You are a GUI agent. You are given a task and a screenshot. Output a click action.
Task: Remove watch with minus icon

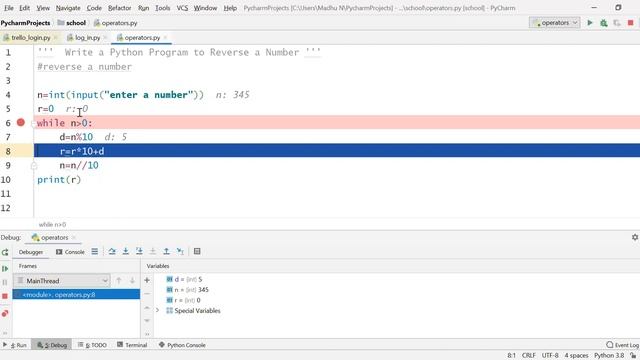point(147,294)
